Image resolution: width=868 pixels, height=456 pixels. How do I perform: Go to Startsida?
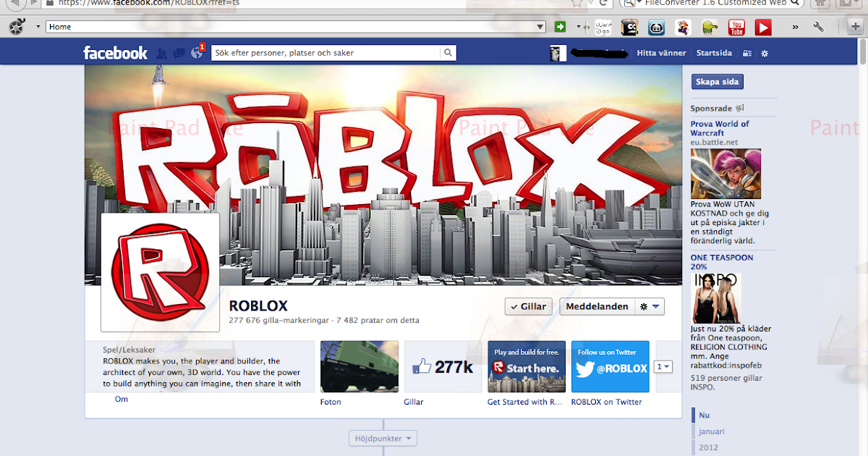coord(714,53)
